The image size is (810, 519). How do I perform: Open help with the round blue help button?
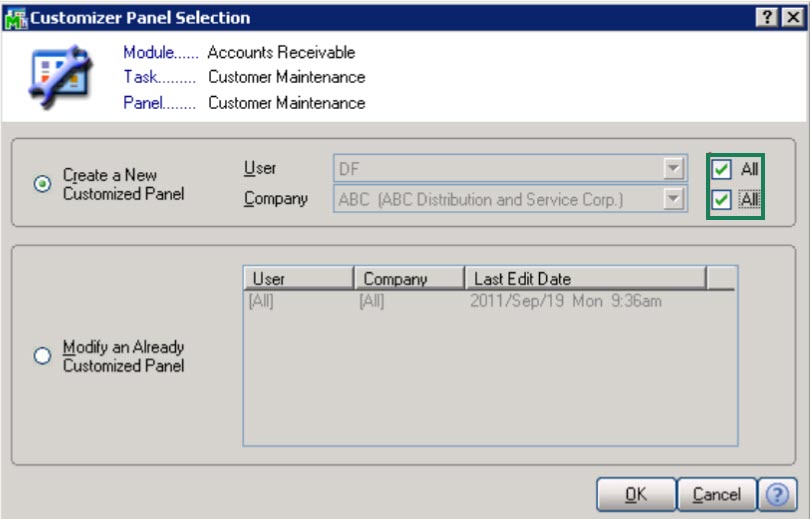[776, 494]
